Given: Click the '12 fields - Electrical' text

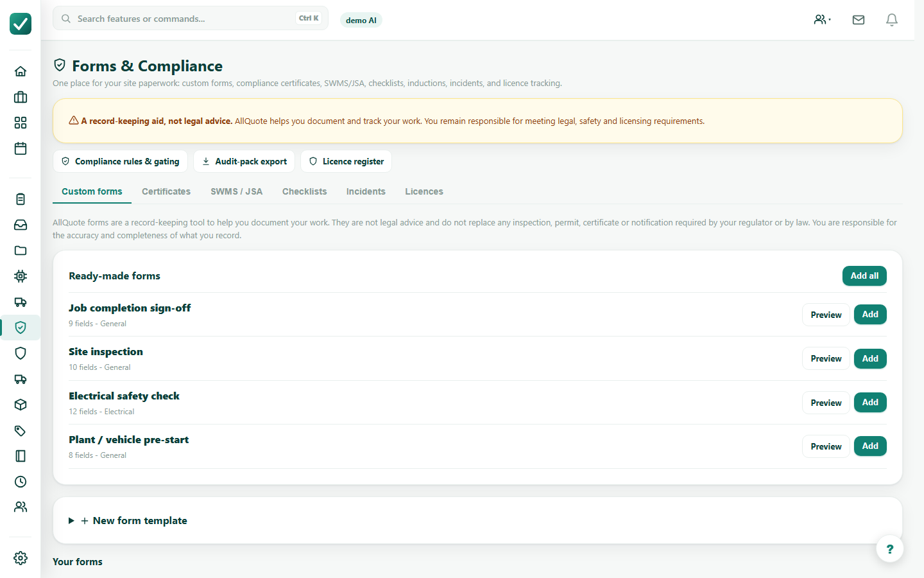Looking at the screenshot, I should 101,412.
